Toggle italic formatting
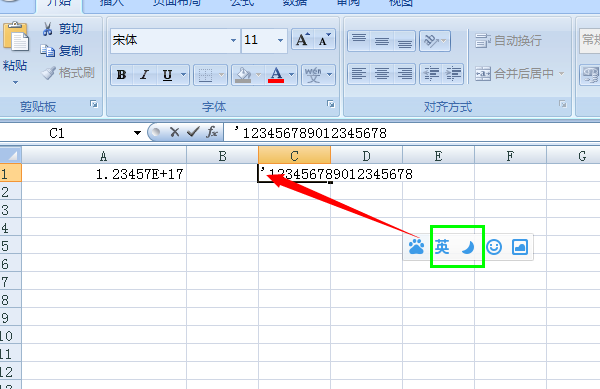The height and width of the screenshot is (389, 600). pyautogui.click(x=144, y=75)
